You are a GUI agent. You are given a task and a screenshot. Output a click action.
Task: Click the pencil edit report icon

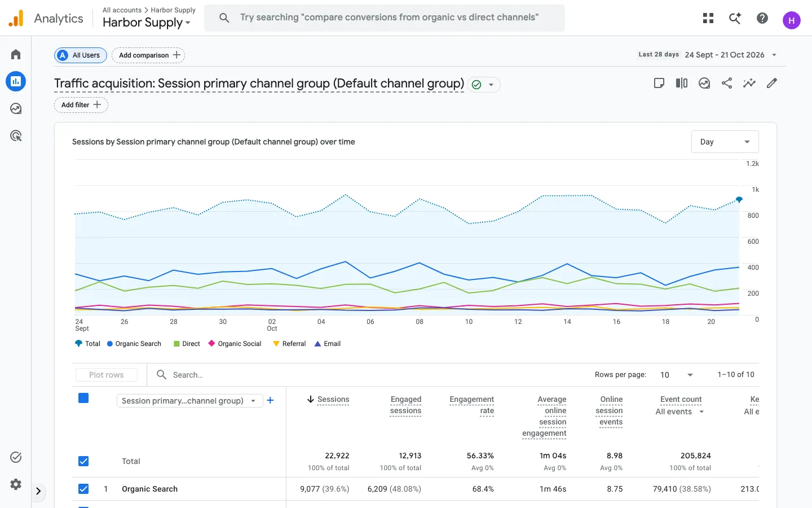pos(772,84)
